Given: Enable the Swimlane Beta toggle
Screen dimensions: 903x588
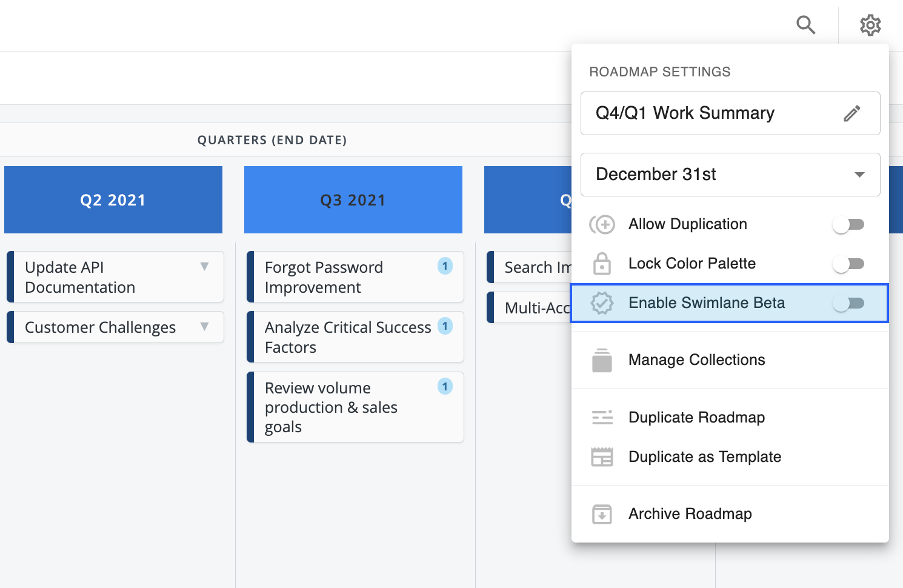Looking at the screenshot, I should 848,303.
